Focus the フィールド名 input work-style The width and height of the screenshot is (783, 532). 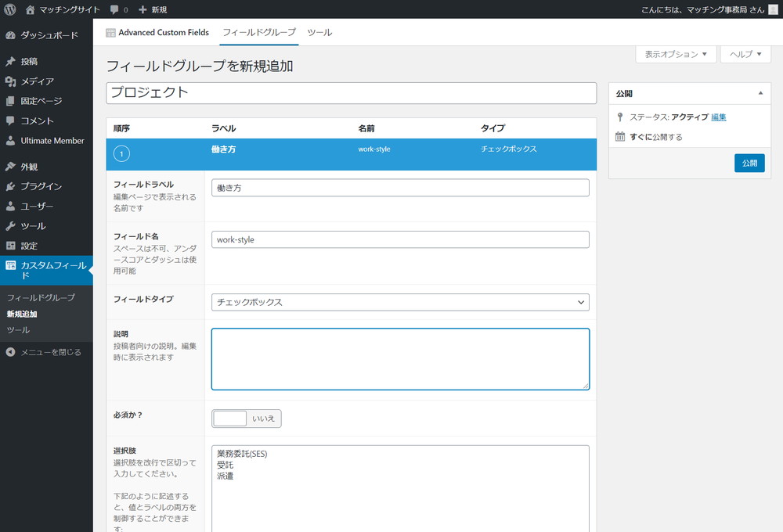pyautogui.click(x=400, y=239)
